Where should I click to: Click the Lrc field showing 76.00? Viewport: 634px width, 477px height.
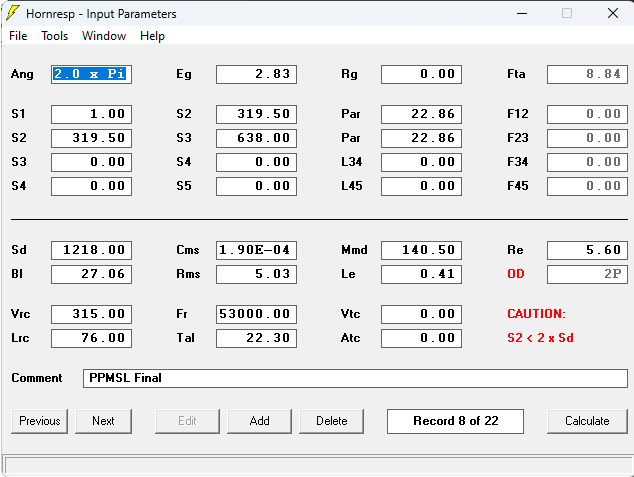91,338
